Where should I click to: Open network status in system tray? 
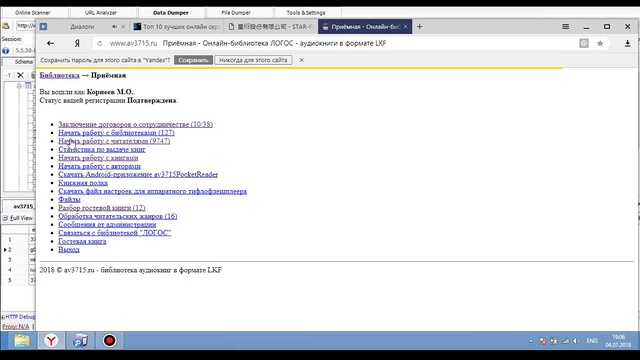(x=565, y=341)
